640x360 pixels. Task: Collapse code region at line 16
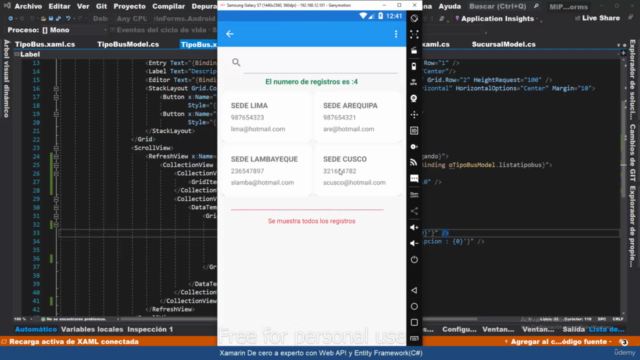(56, 89)
